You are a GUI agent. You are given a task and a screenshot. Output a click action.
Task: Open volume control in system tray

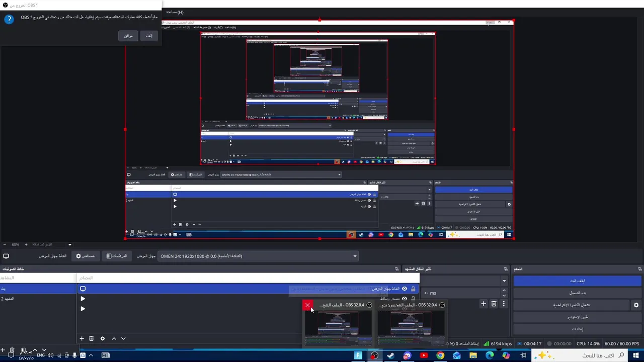pos(50,355)
